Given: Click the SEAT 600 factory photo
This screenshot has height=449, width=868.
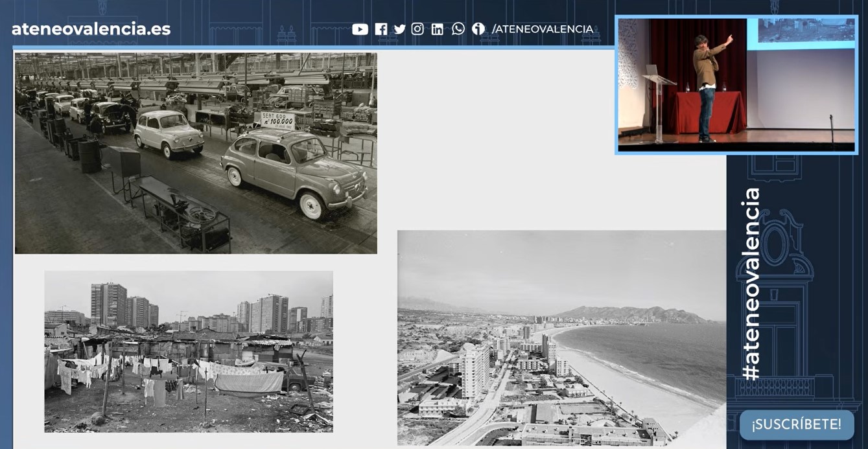Looking at the screenshot, I should (x=196, y=153).
